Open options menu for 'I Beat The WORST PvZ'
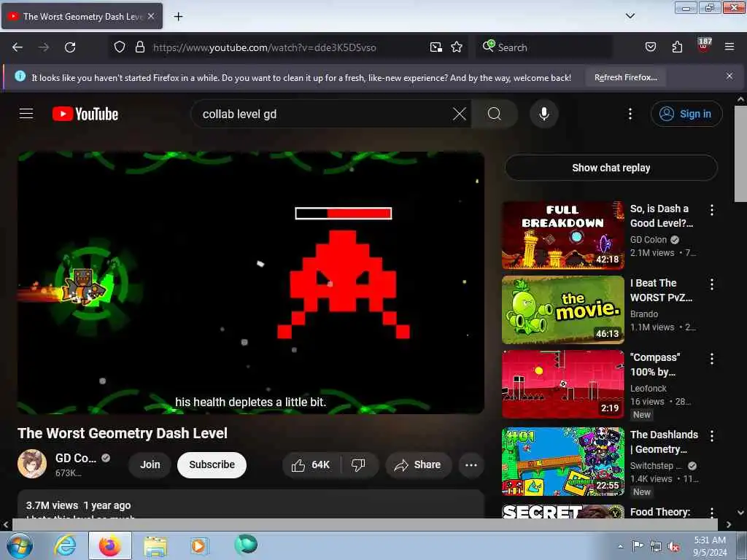 (712, 284)
